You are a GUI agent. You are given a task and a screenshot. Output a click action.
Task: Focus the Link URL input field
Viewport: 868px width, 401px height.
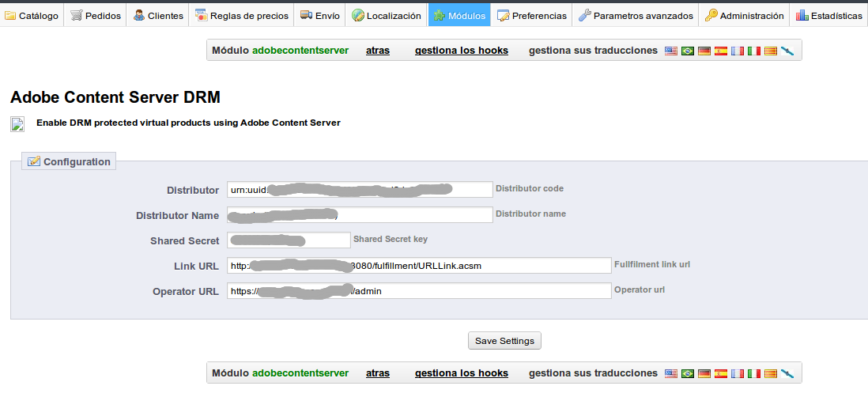(x=419, y=266)
